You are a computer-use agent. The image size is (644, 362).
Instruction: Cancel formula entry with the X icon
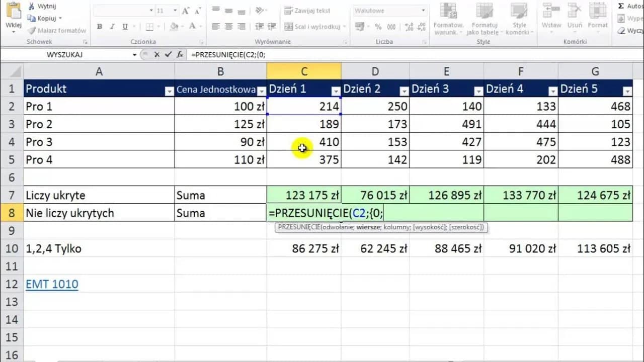157,54
